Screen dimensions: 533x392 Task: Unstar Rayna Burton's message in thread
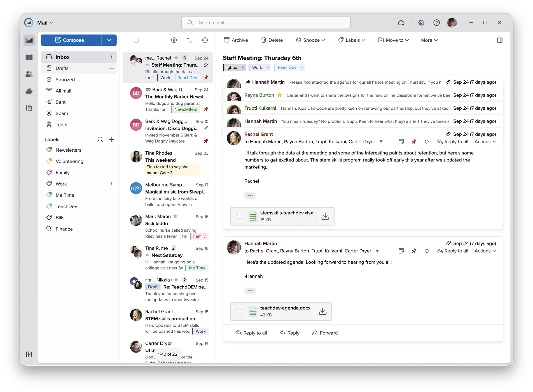coord(279,95)
